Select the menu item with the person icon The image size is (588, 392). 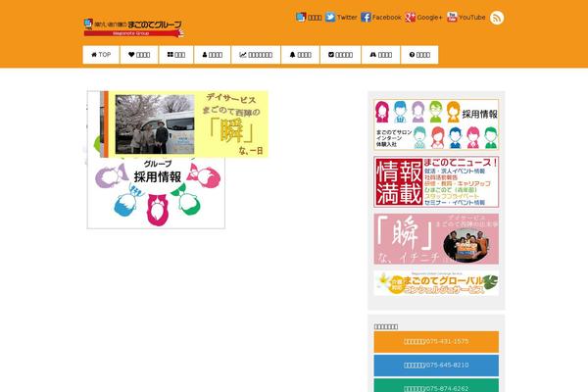(213, 55)
